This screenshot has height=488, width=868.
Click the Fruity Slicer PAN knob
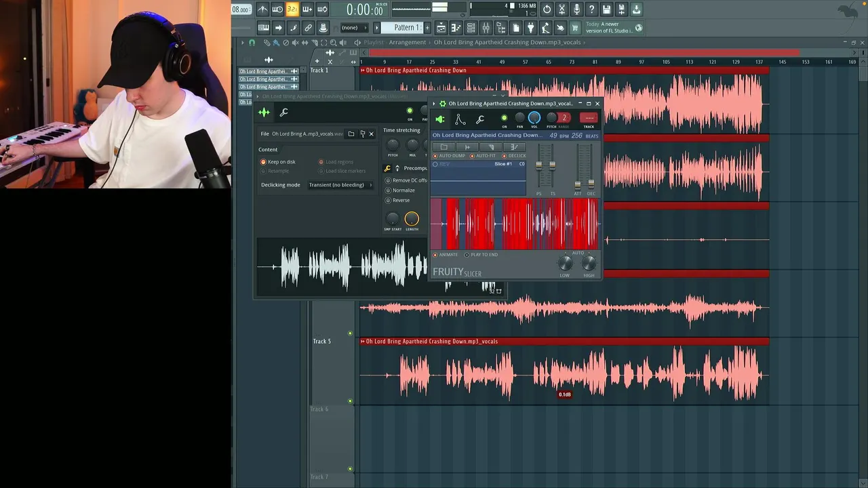519,117
